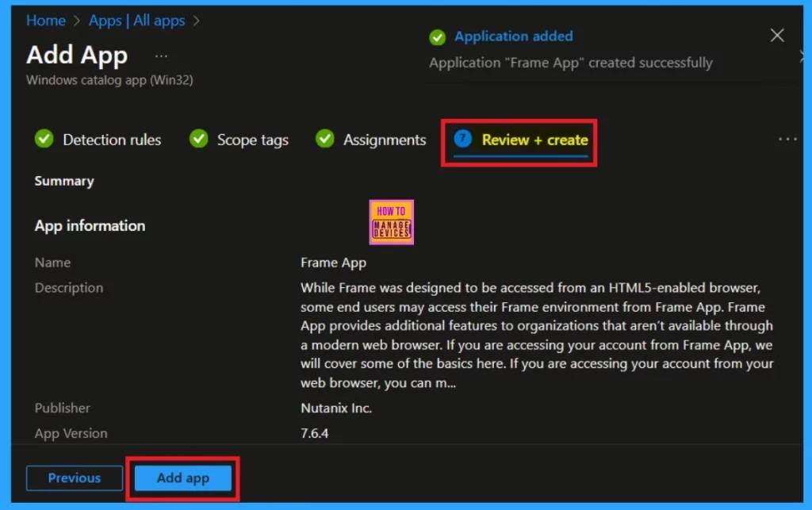812x510 pixels.
Task: Click the Nutanix Inc. publisher value
Action: [x=336, y=408]
